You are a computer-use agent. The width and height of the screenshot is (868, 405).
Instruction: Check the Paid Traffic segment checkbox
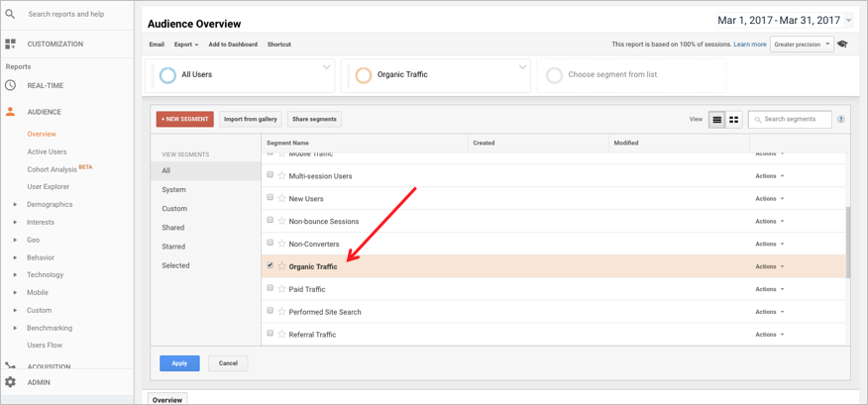pos(270,288)
